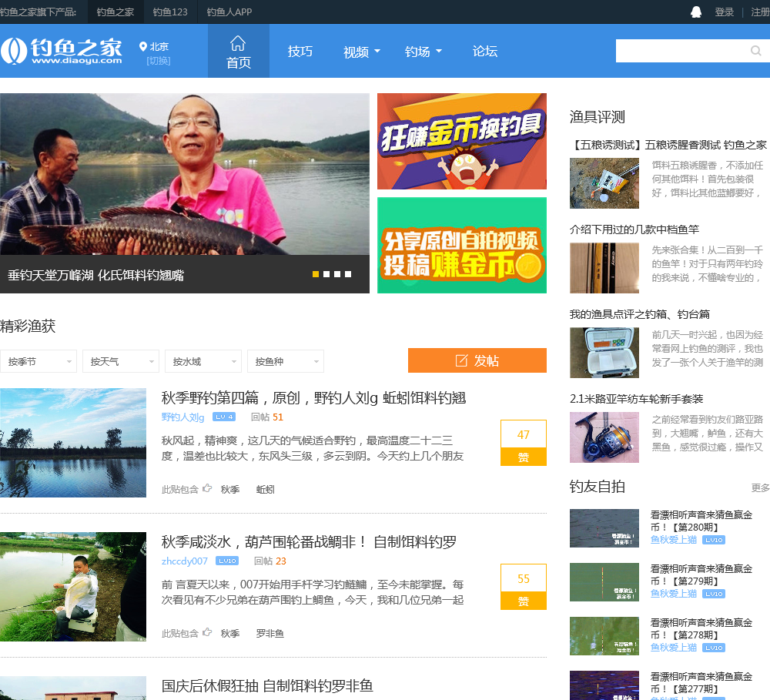The height and width of the screenshot is (700, 770).
Task: Click the 罗非鱼 tag
Action: pyautogui.click(x=270, y=633)
